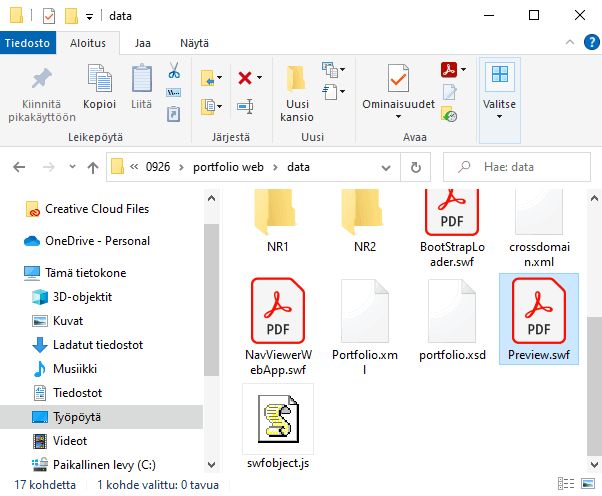Expand the Acrobat open dropdown arrow
Screen dimensions: 602x496
(463, 69)
